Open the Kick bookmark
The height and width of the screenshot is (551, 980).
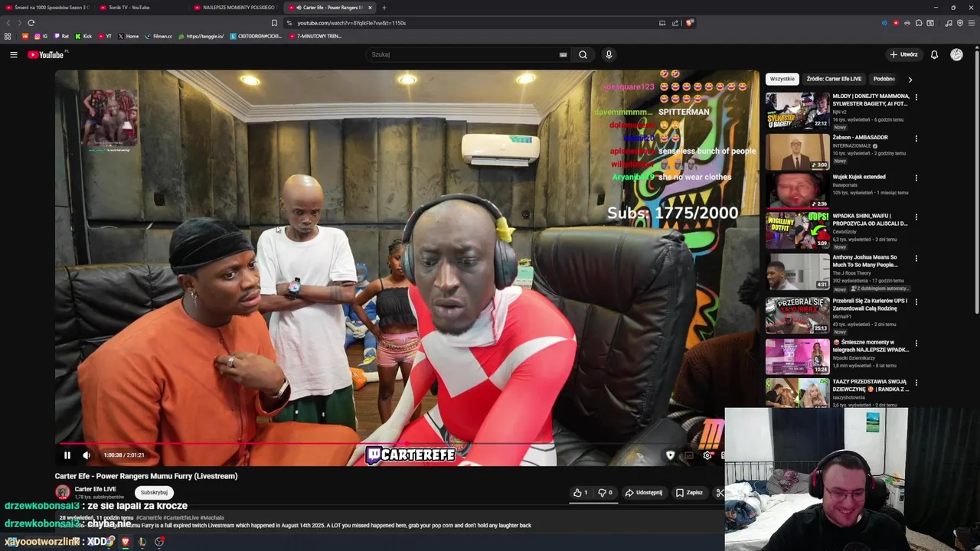(x=83, y=36)
